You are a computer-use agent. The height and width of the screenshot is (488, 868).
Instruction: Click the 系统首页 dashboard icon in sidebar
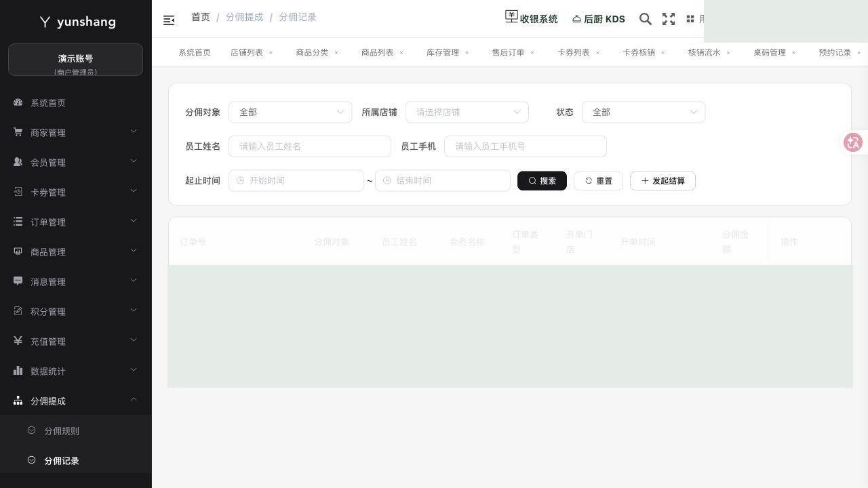click(x=18, y=102)
